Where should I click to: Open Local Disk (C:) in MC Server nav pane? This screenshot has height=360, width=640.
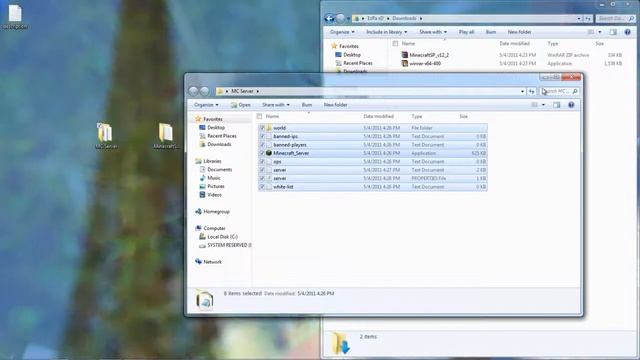pos(218,237)
